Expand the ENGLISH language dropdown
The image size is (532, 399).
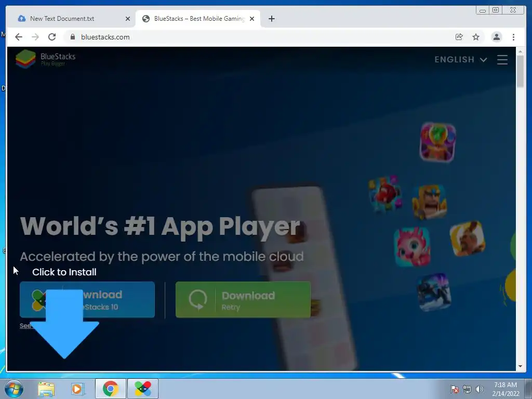(461, 60)
